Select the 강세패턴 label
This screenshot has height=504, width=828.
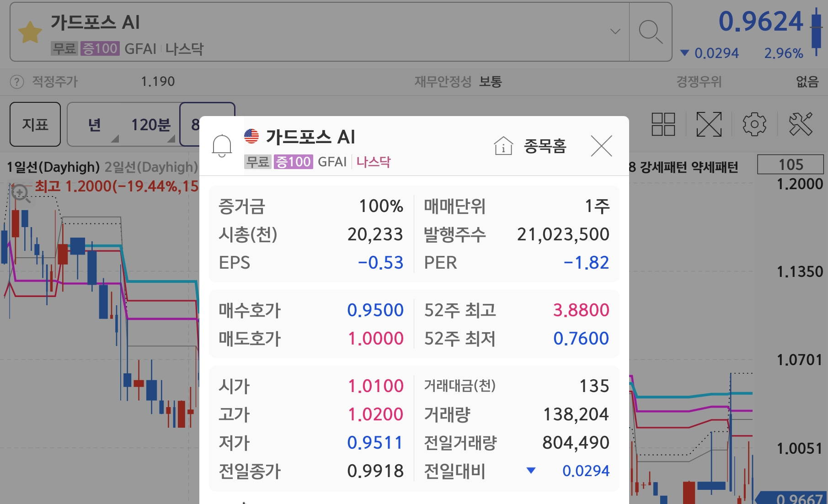pos(663,167)
